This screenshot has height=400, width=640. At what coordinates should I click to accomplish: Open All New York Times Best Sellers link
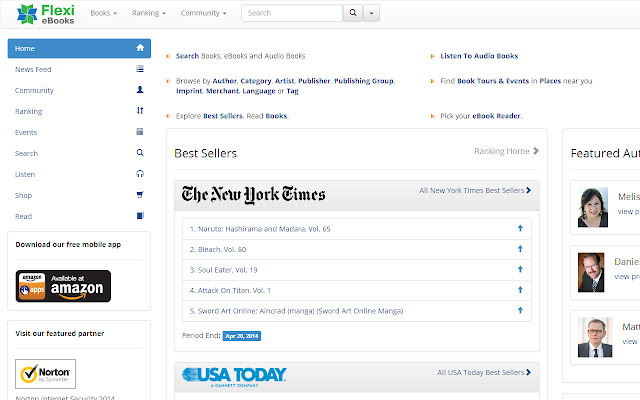(475, 190)
